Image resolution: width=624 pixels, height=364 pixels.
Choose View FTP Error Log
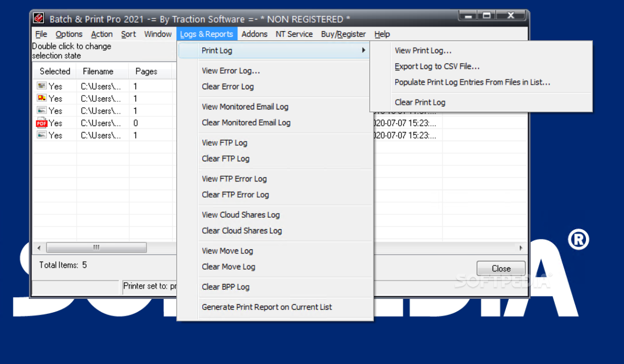coord(234,179)
